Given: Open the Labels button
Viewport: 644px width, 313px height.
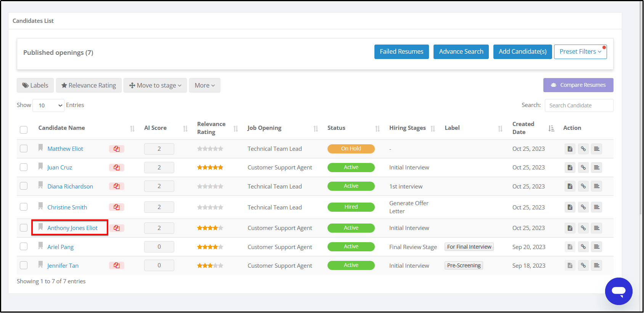Looking at the screenshot, I should (x=35, y=85).
